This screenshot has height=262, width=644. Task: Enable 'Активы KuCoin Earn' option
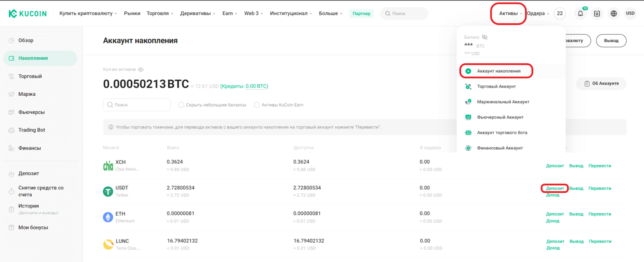257,105
